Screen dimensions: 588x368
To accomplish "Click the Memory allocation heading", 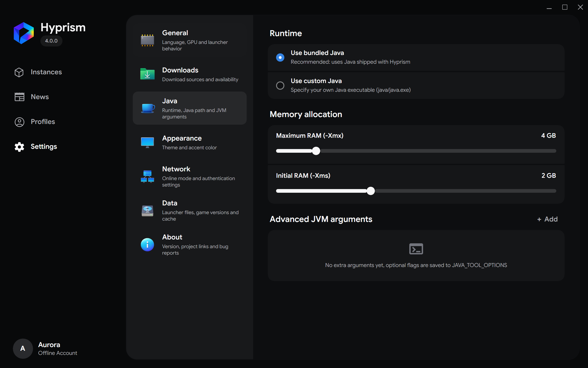I will pos(306,114).
